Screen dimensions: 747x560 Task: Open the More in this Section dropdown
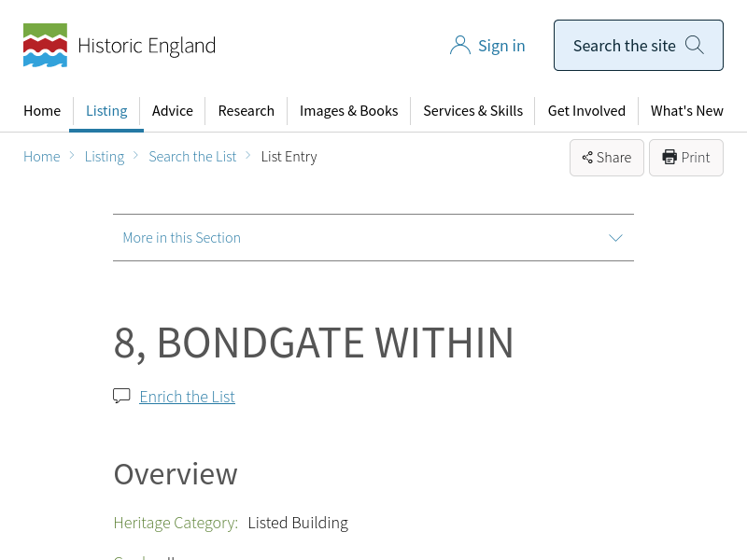(182, 238)
